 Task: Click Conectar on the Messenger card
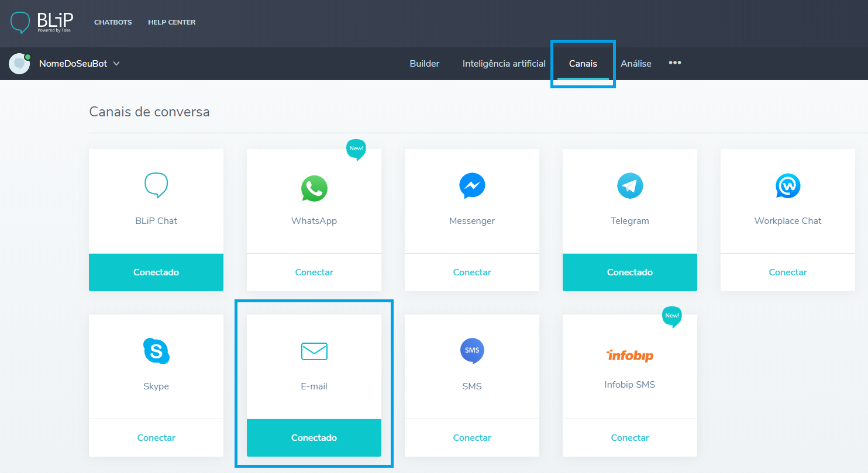(x=472, y=272)
